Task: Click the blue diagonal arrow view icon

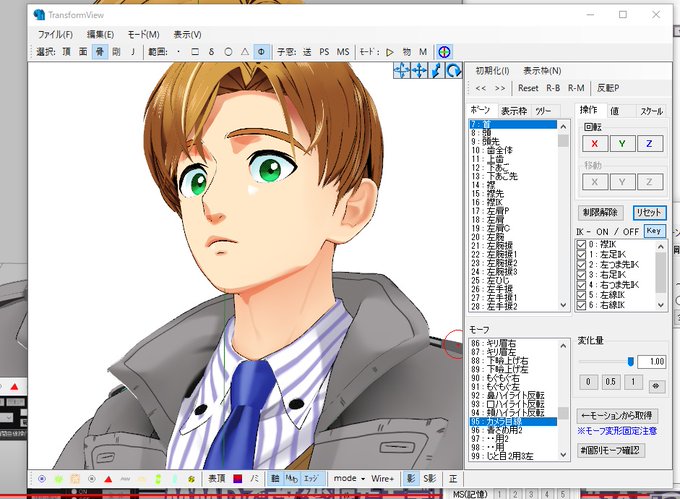Action: click(436, 70)
